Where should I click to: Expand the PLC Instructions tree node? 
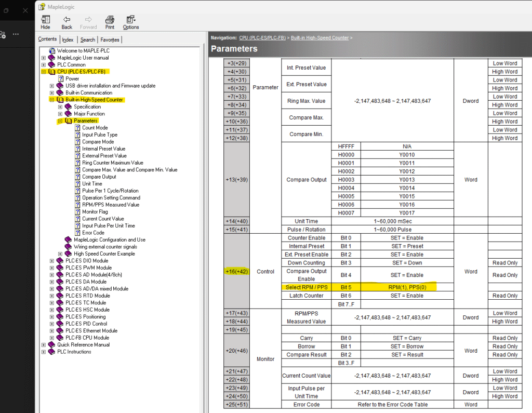coord(44,352)
